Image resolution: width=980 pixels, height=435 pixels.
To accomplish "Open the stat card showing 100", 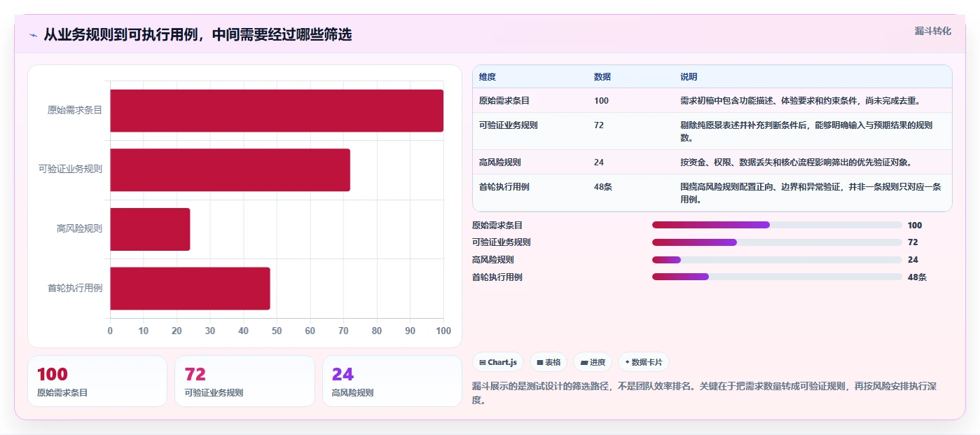I will (x=97, y=381).
